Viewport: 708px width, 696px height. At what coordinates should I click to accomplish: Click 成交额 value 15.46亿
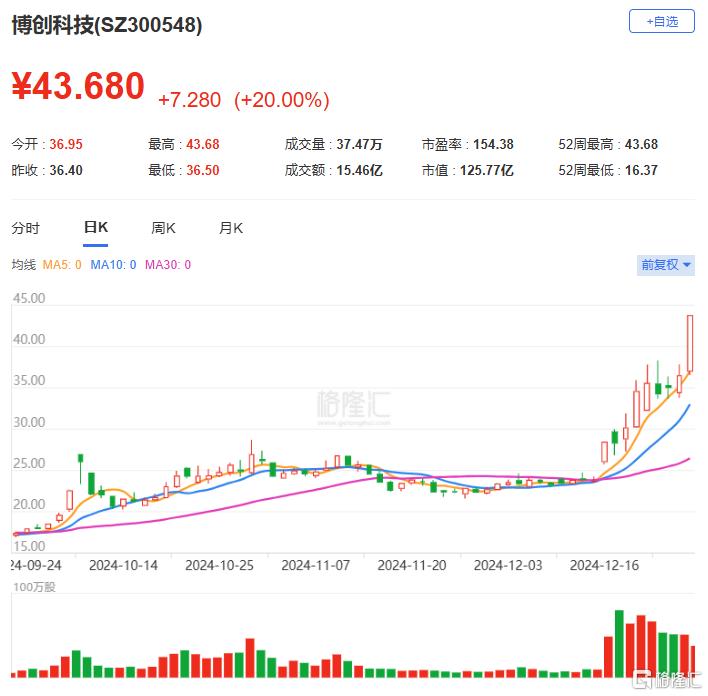359,170
